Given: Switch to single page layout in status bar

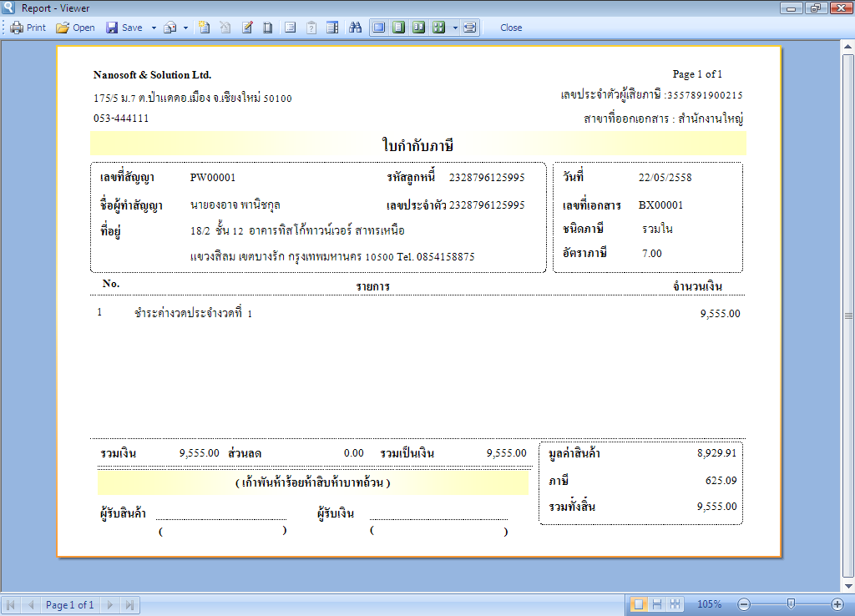Looking at the screenshot, I should point(639,604).
